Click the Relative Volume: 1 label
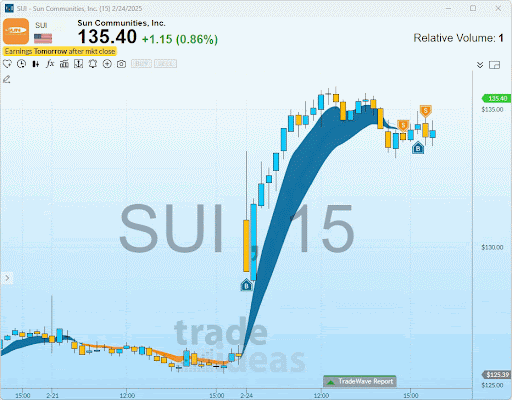512x400 pixels. click(x=458, y=38)
